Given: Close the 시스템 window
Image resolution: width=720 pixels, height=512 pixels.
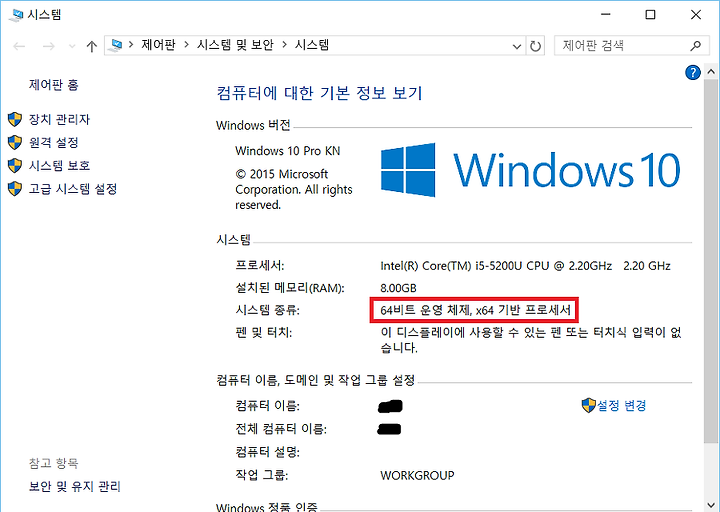Looking at the screenshot, I should pyautogui.click(x=696, y=15).
